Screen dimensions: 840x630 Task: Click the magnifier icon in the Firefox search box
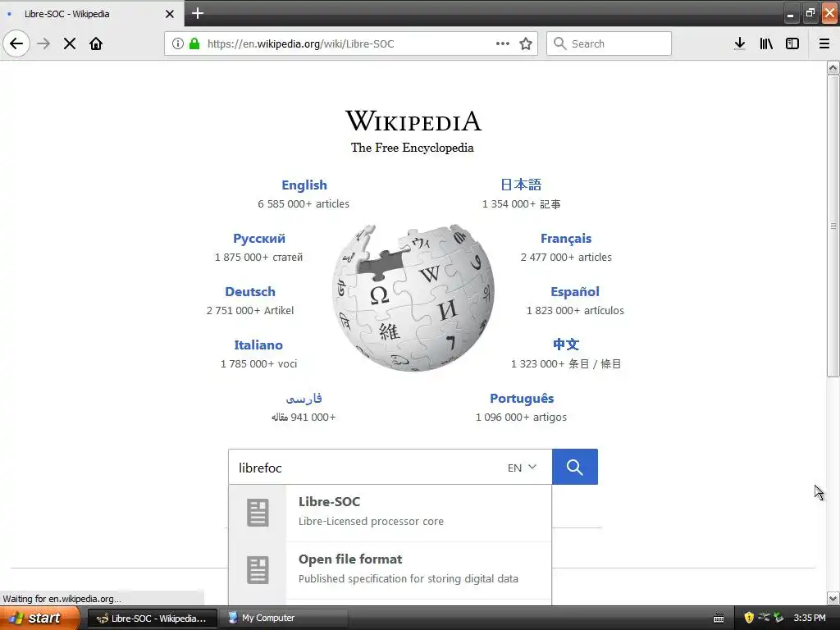(559, 43)
